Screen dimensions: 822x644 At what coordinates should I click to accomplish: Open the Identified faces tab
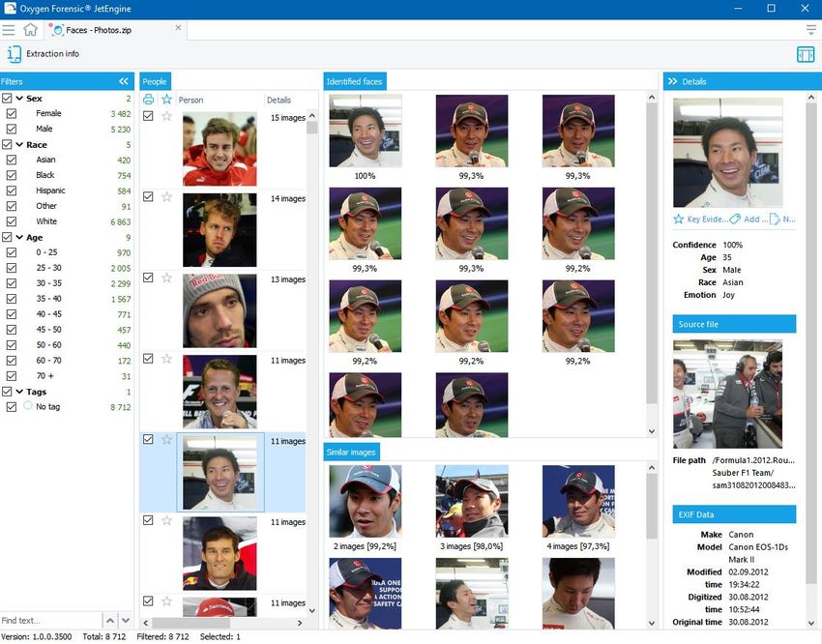click(354, 81)
